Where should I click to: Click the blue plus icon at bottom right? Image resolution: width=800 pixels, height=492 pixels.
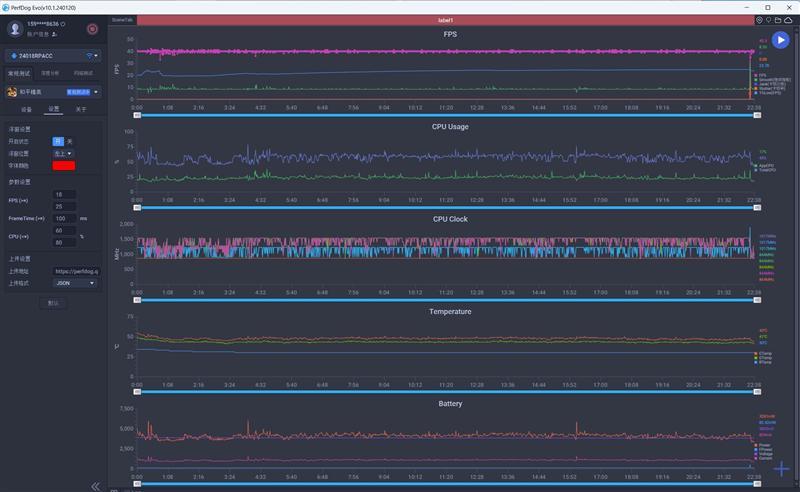(x=782, y=469)
